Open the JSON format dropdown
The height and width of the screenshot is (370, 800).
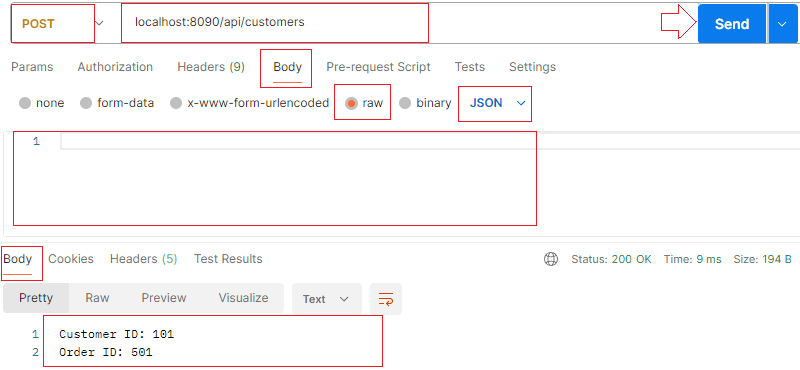click(x=497, y=103)
